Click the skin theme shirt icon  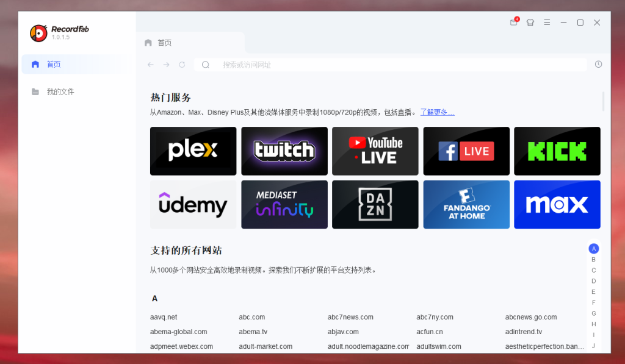[x=530, y=23]
